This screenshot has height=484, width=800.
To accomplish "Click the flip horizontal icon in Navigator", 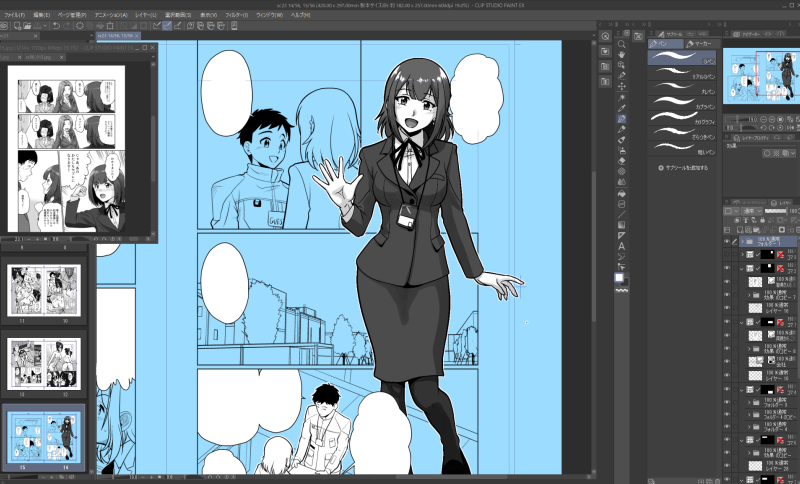I will point(789,128).
